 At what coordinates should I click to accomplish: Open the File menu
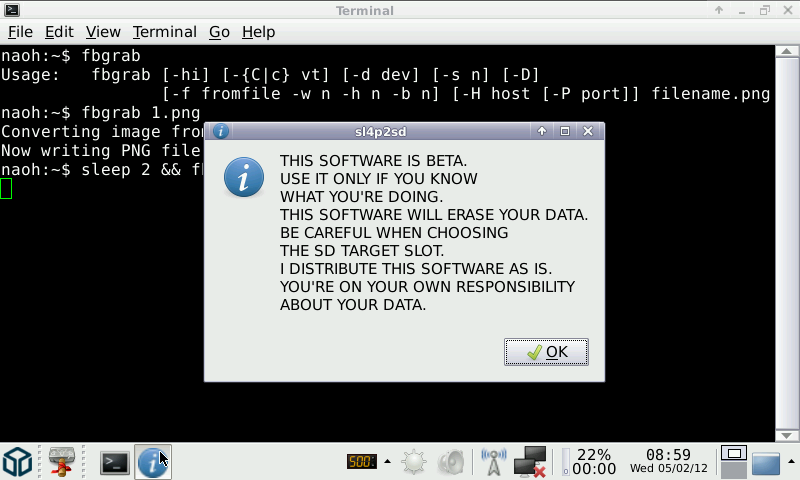pos(20,32)
